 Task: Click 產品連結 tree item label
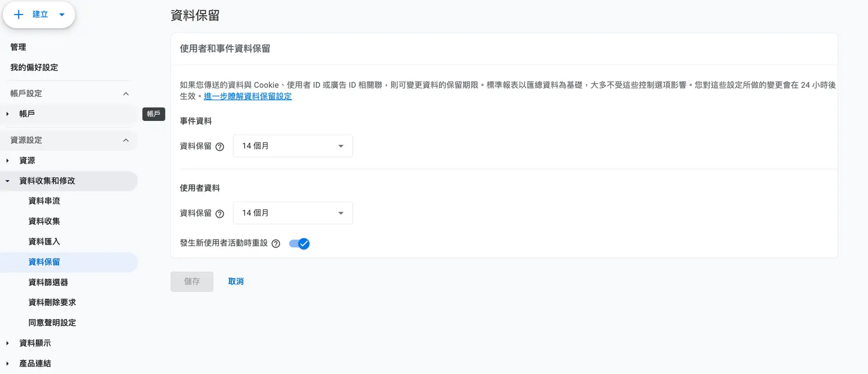[x=35, y=364]
